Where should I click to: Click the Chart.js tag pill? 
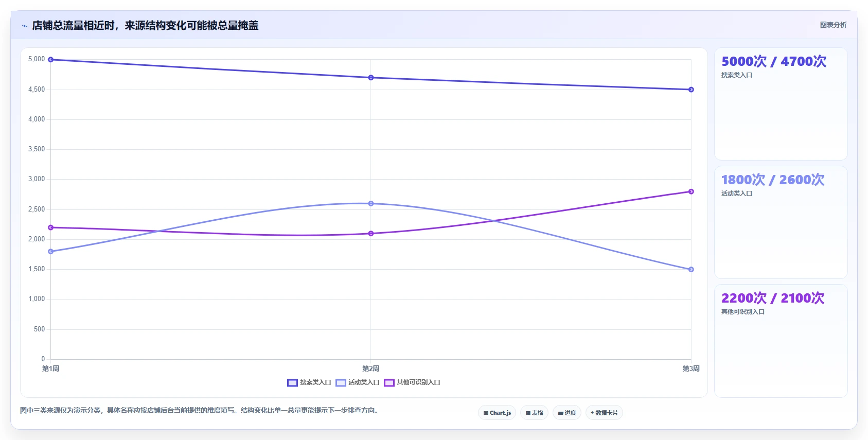497,413
